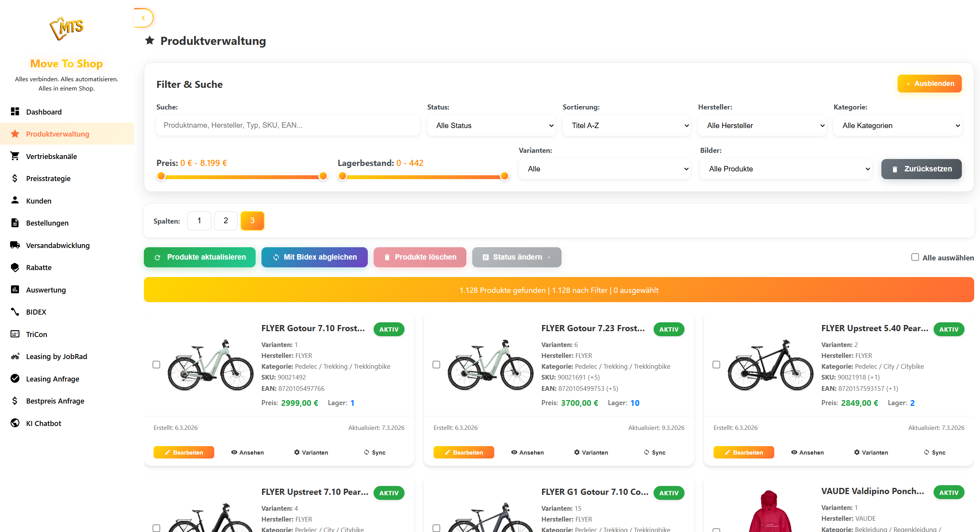This screenshot has width=980, height=532.
Task: Expand the Titel A-Z sorting dropdown
Action: tap(627, 125)
